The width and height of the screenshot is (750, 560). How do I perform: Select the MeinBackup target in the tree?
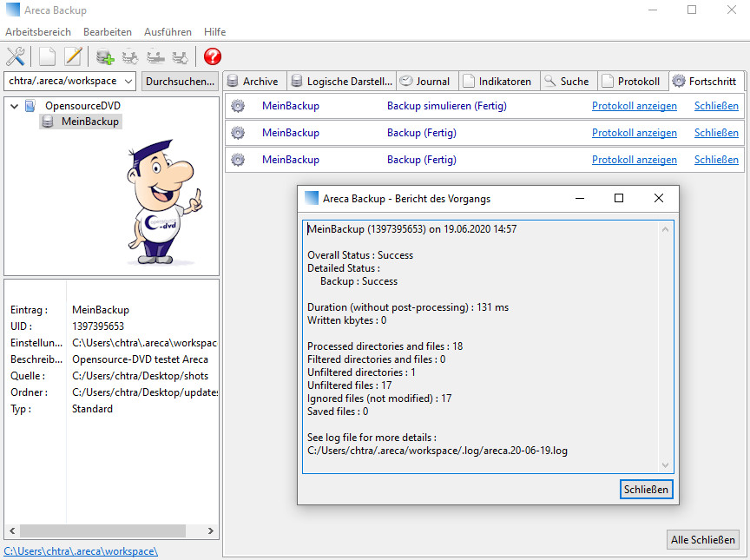pos(89,122)
